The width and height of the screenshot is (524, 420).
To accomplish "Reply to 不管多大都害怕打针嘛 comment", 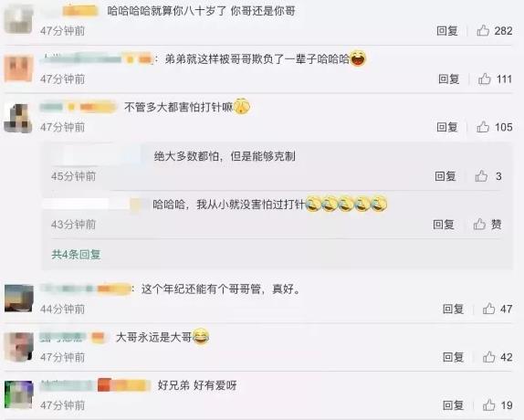I will [x=447, y=127].
